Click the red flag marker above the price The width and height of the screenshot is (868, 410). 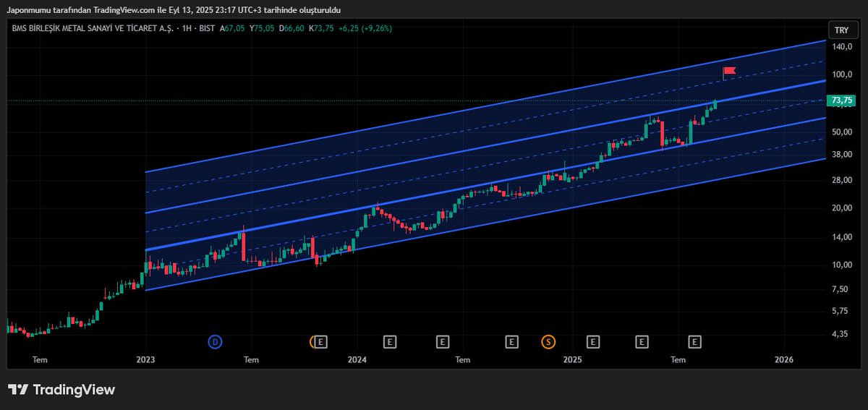click(729, 71)
